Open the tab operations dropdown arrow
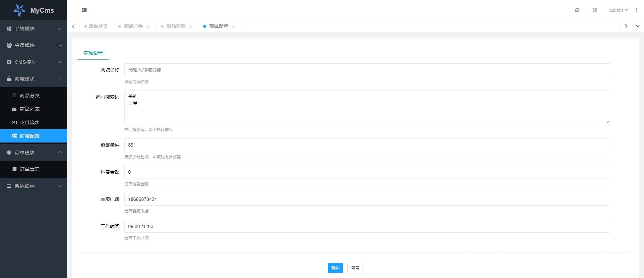644x278 pixels. pos(638,26)
